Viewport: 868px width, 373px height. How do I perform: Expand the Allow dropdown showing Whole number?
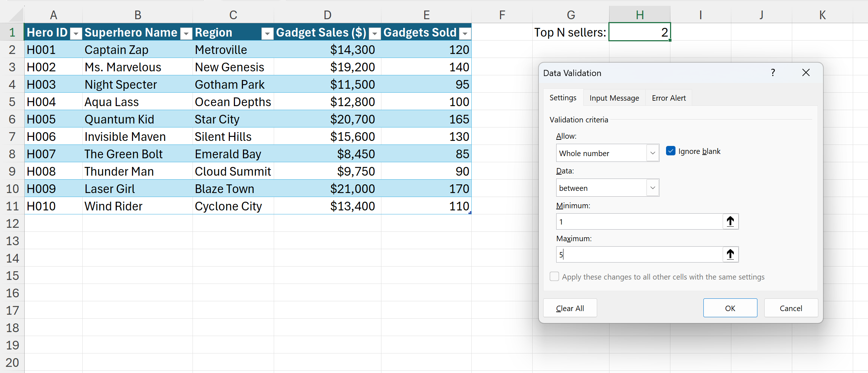click(x=652, y=153)
